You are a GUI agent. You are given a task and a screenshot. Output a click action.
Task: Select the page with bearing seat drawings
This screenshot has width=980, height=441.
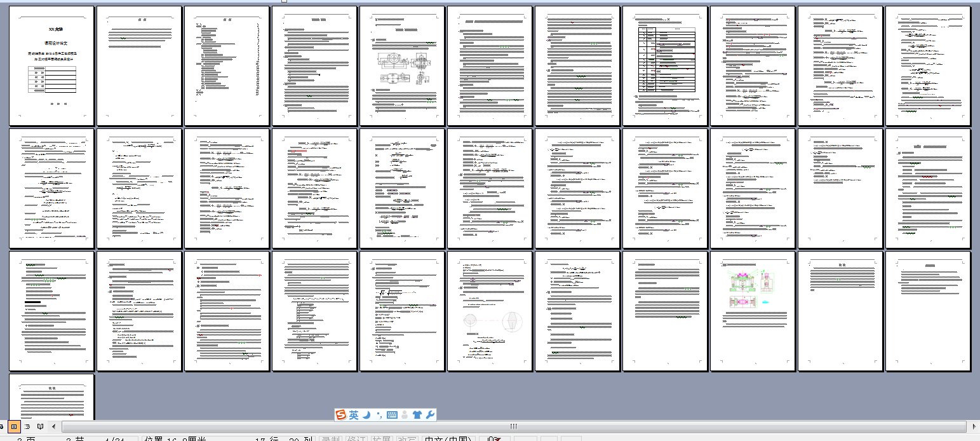pos(402,66)
